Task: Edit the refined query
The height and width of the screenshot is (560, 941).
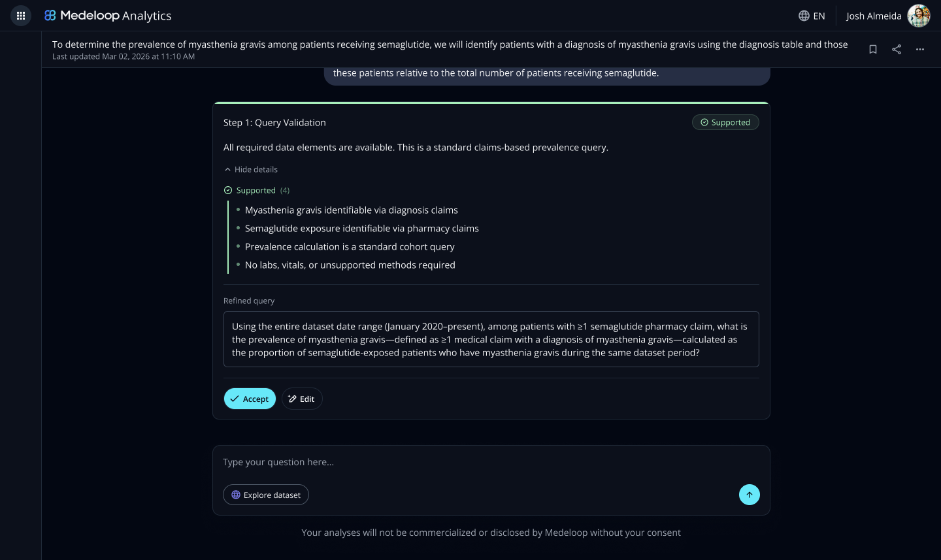Action: pos(302,399)
